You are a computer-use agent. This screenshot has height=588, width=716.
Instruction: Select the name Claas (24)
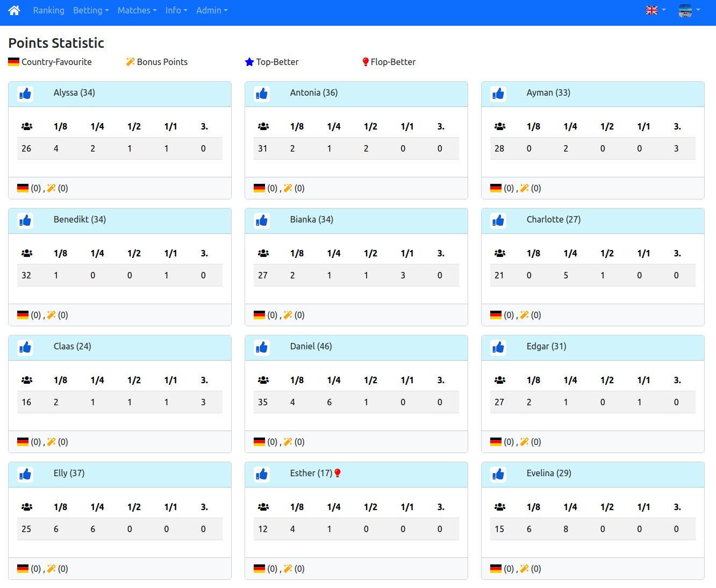(x=73, y=346)
